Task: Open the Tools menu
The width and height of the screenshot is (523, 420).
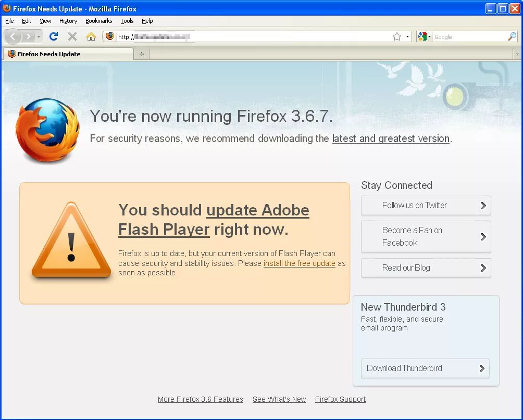Action: point(127,21)
